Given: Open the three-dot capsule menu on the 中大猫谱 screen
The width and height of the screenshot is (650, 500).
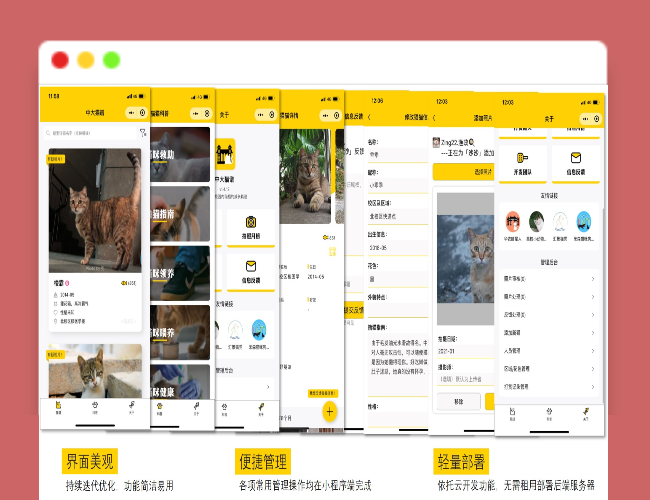Looking at the screenshot, I should [131, 112].
